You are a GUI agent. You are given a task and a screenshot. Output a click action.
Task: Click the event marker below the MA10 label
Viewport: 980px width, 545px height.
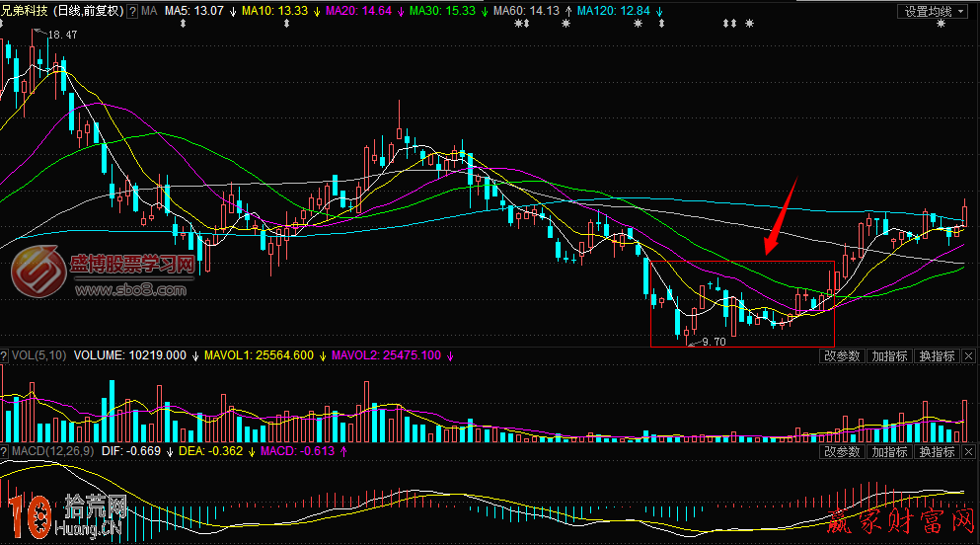[x=286, y=24]
